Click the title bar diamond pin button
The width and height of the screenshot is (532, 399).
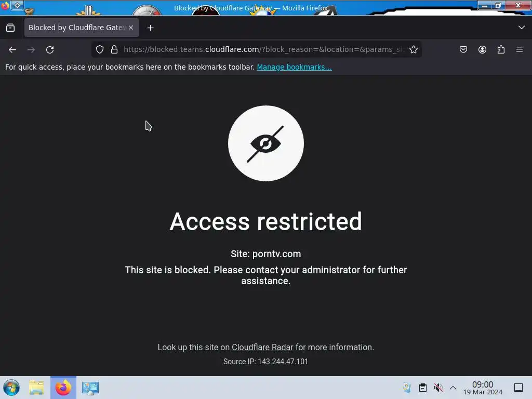17,5
